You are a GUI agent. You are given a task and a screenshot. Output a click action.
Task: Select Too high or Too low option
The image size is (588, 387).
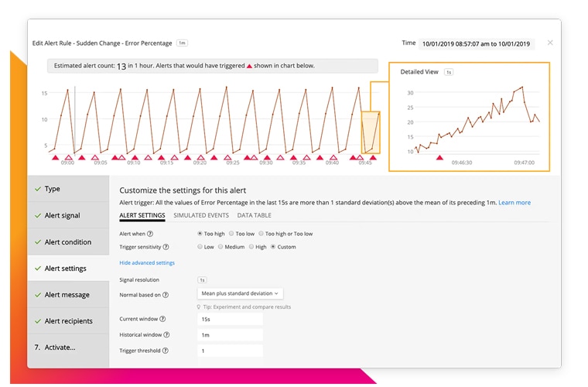click(x=285, y=234)
